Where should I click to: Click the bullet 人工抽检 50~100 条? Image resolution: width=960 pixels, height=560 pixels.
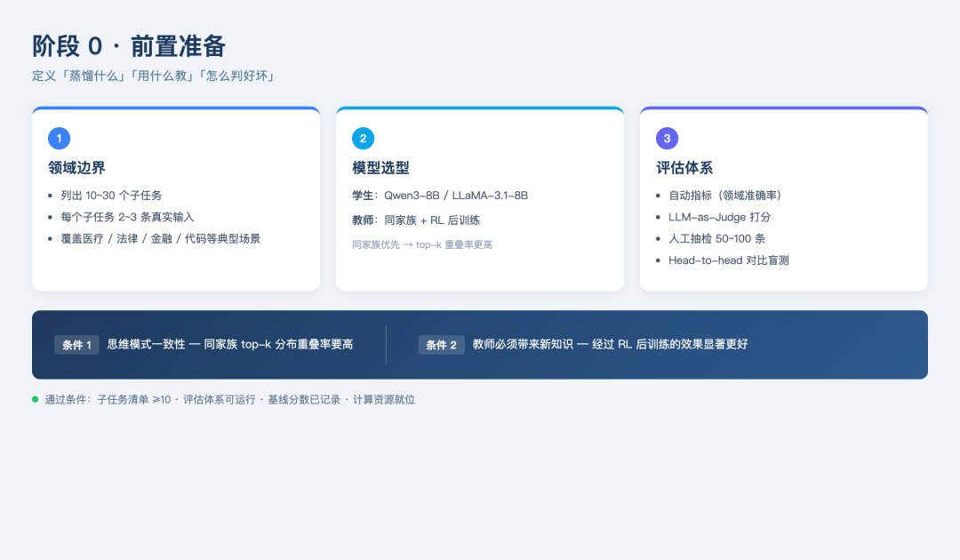pos(717,239)
